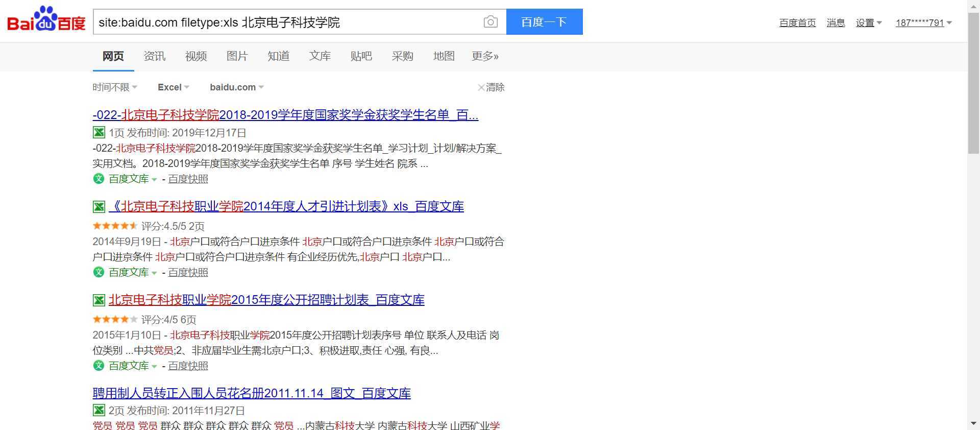980x430 pixels.
Task: Click text 1页 发布时间: 2019年12月17日
Action: [x=178, y=133]
